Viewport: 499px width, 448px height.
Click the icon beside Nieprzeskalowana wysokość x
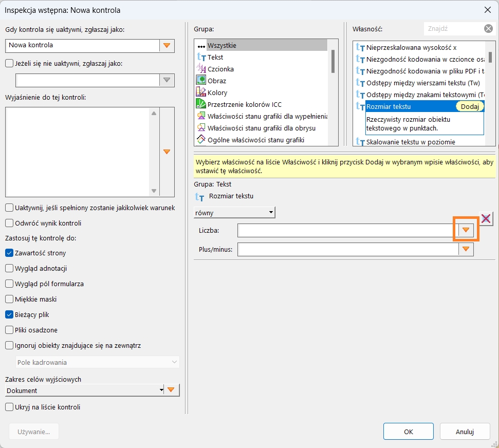[x=360, y=47]
